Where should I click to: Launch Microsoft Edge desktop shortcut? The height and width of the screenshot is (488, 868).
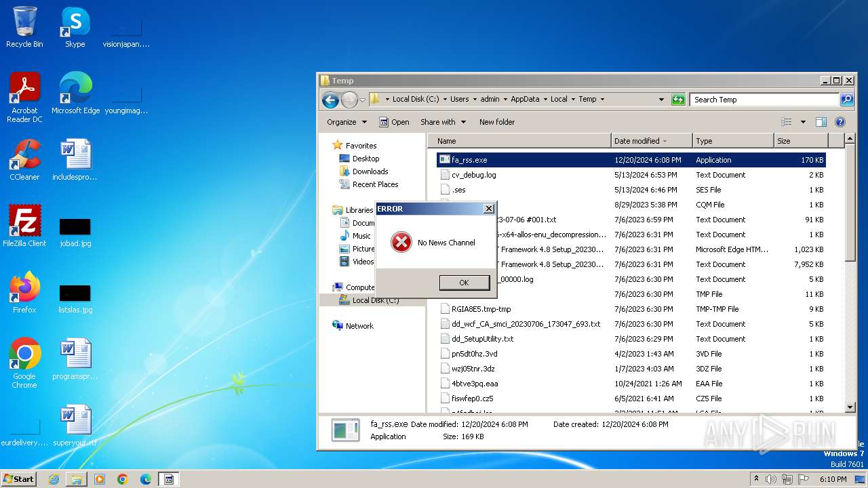pyautogui.click(x=75, y=94)
